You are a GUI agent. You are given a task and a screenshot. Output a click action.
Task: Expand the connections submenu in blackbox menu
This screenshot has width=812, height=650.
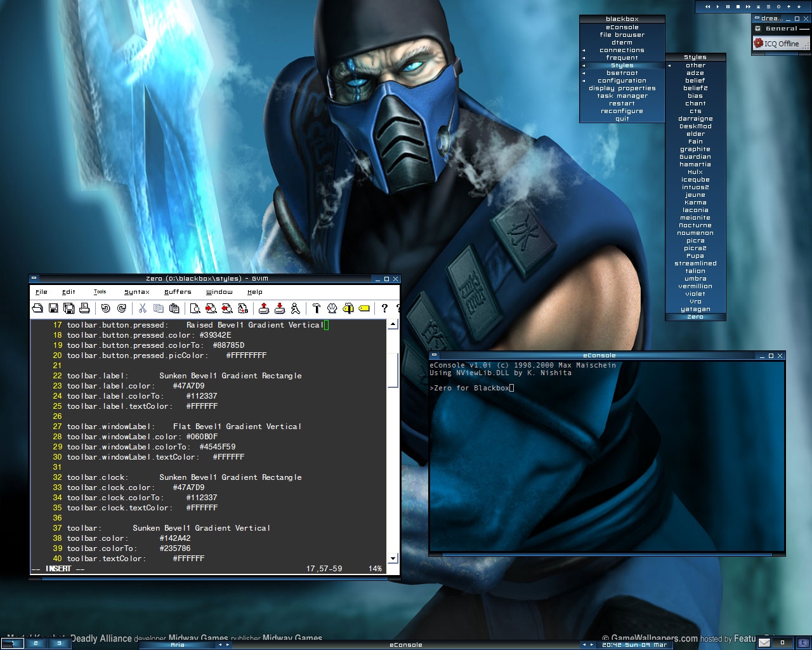(x=622, y=50)
